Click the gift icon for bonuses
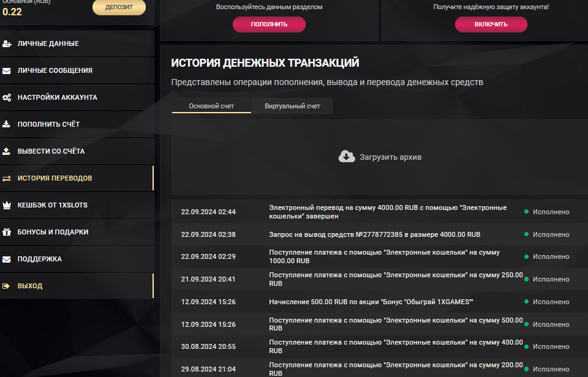 (x=7, y=232)
